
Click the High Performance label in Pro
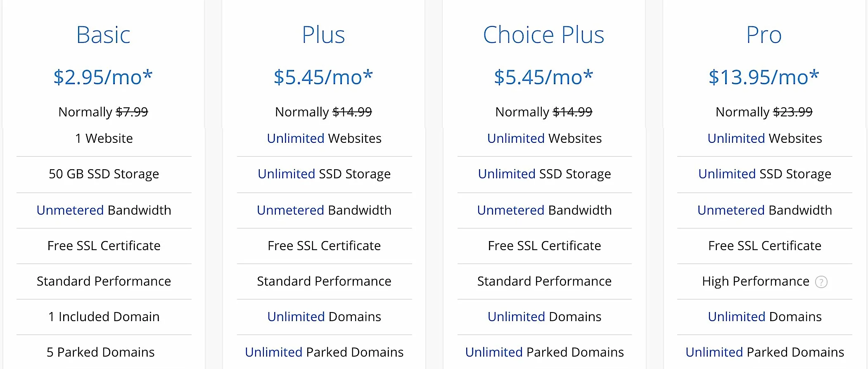756,281
